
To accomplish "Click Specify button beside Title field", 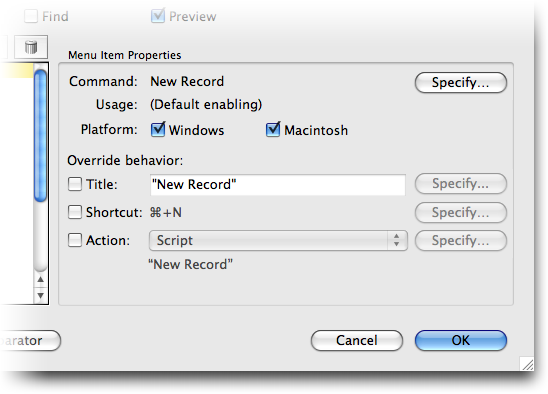I will 461,184.
